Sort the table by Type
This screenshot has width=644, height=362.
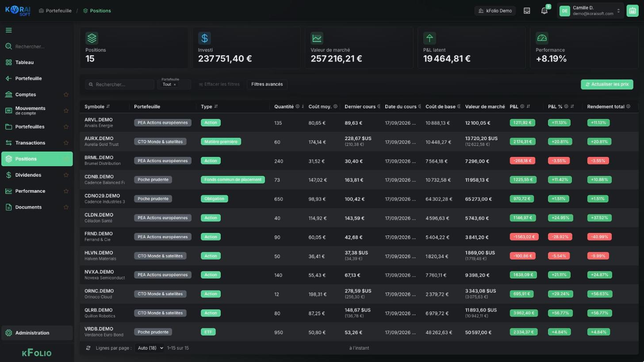216,107
